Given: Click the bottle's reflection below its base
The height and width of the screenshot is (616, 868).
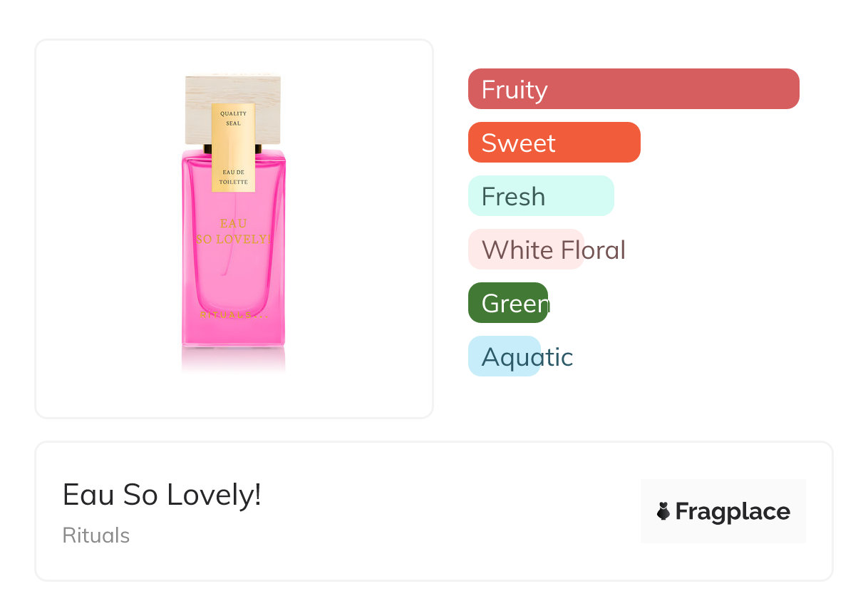Looking at the screenshot, I should point(233,359).
